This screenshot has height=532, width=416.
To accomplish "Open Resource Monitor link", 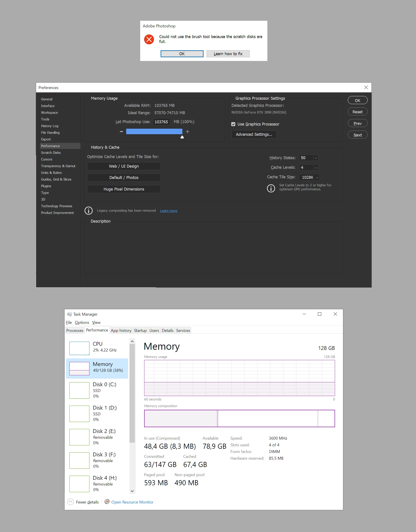I will [x=132, y=502].
